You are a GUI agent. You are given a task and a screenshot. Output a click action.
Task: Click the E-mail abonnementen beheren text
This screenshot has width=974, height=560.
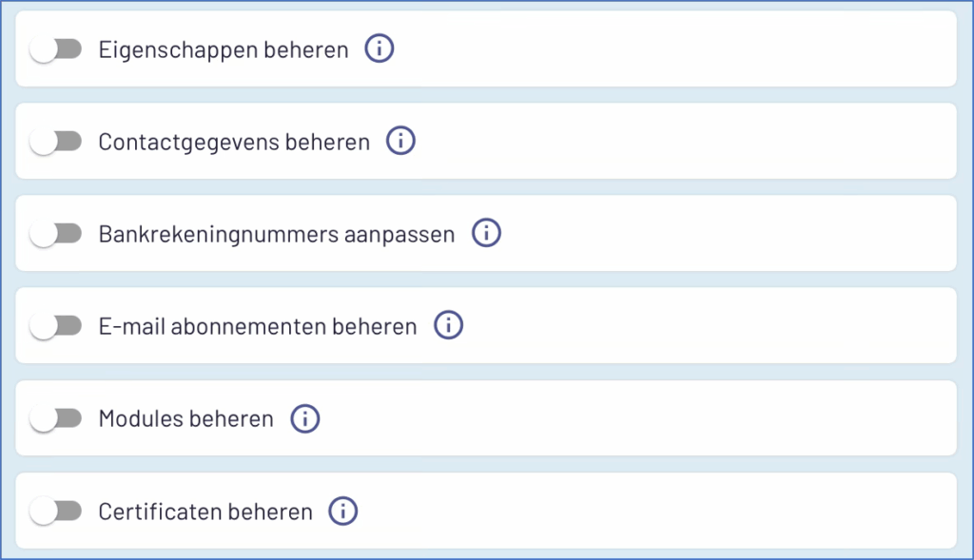(258, 327)
